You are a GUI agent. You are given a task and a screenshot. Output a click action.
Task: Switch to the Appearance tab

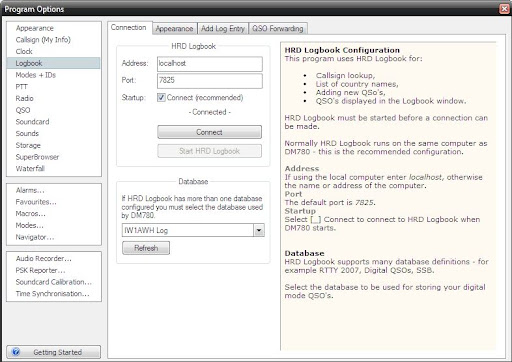[x=174, y=29]
